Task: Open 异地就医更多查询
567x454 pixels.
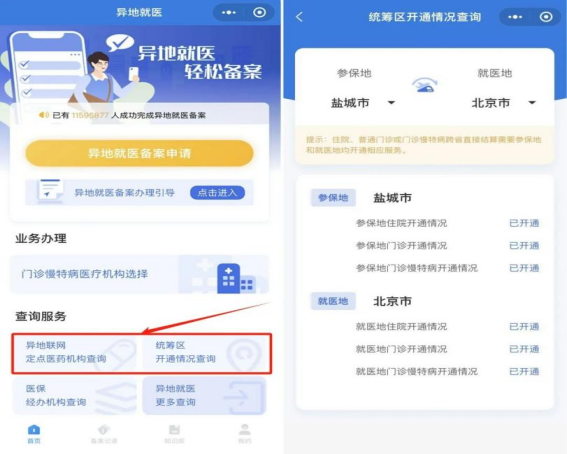Action: pos(204,395)
